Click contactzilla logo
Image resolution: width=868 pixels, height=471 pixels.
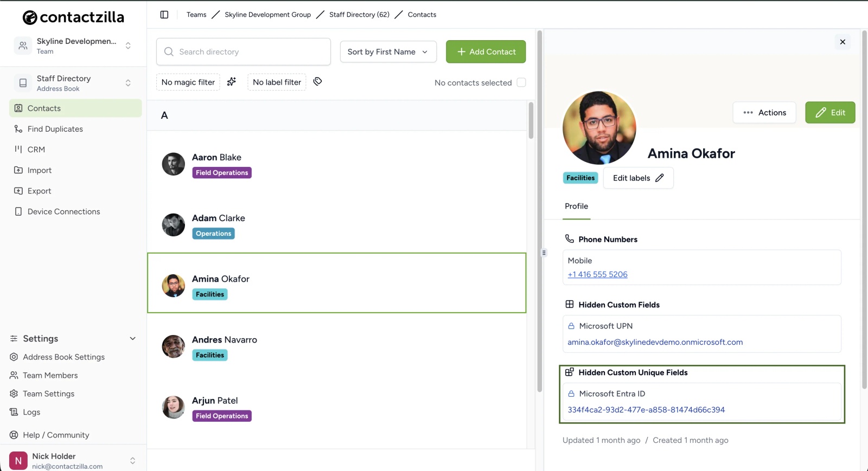pyautogui.click(x=73, y=17)
